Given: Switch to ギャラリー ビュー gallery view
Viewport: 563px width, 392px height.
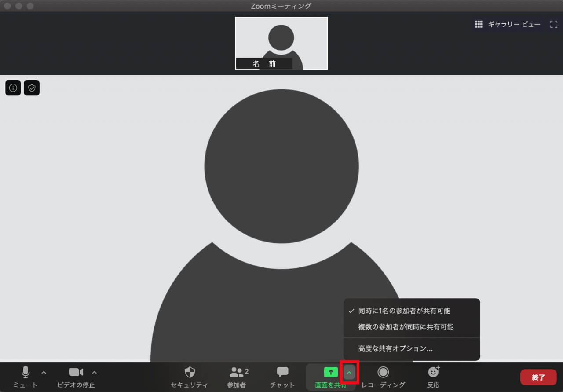Looking at the screenshot, I should (x=508, y=24).
